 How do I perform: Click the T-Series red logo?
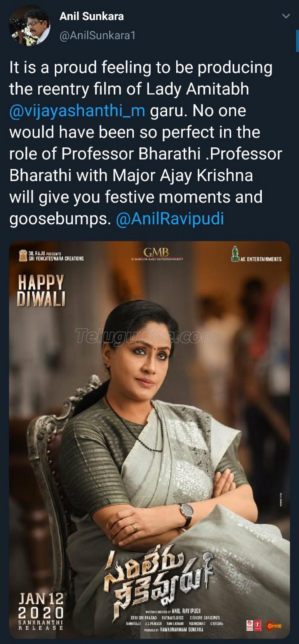[258, 625]
